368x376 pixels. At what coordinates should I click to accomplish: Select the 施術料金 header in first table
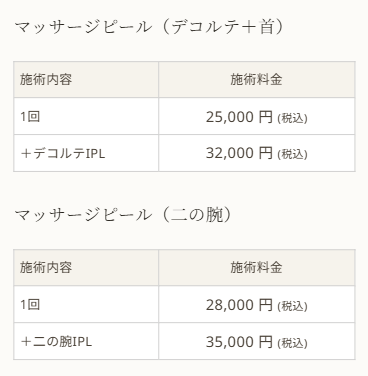[257, 80]
